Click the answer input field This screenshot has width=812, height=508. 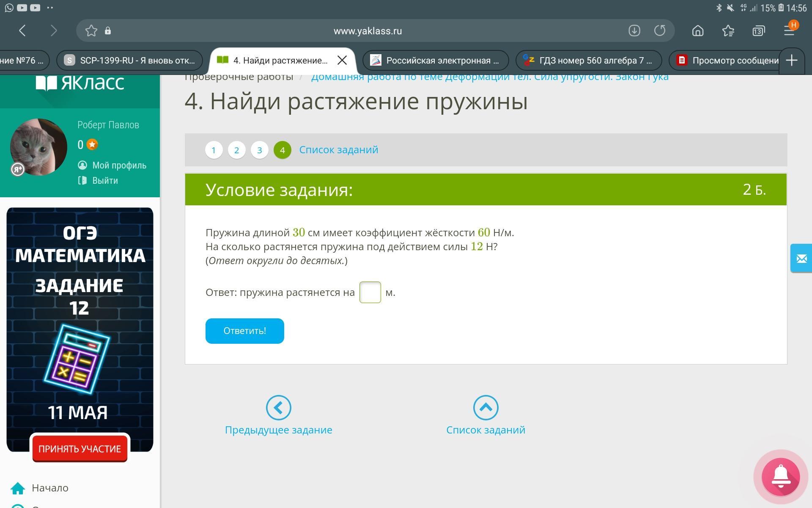[x=370, y=292]
